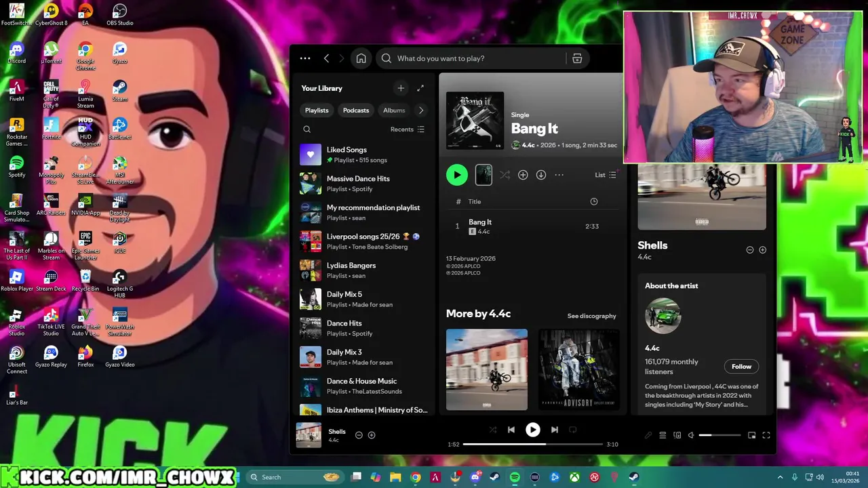
Task: Go back in Spotify navigation
Action: coord(326,58)
